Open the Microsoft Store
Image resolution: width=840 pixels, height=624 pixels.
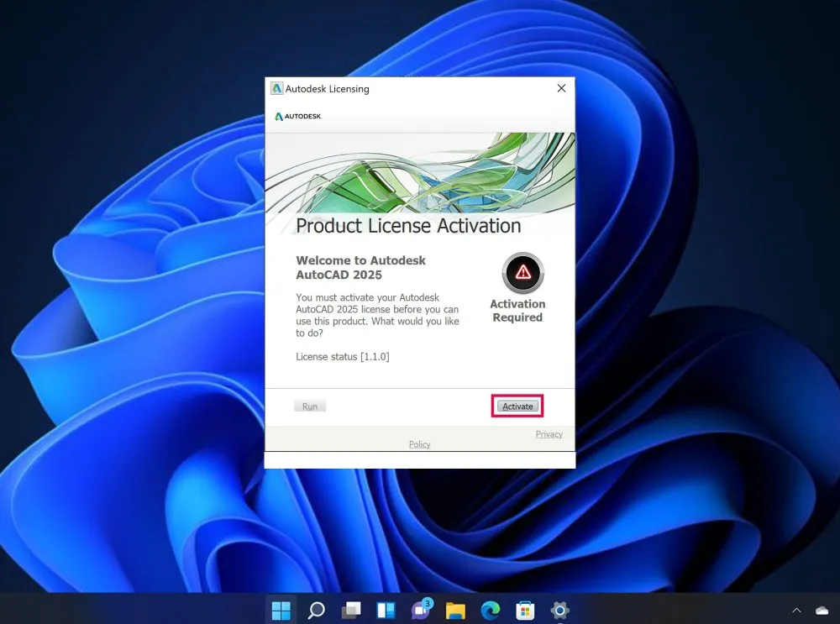[525, 610]
